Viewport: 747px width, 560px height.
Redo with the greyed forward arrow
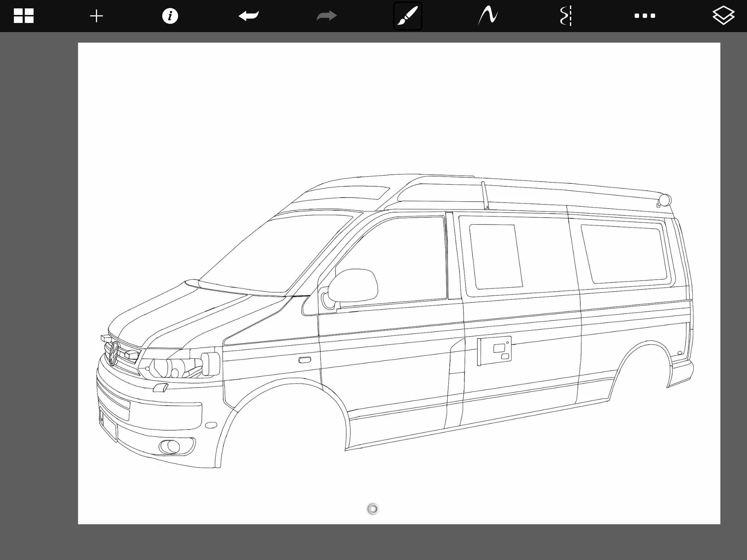click(x=326, y=16)
